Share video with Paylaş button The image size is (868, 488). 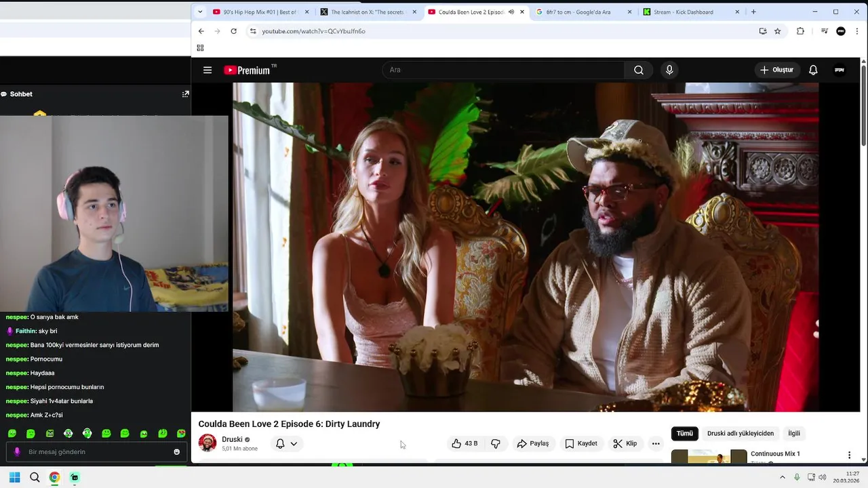[533, 443]
